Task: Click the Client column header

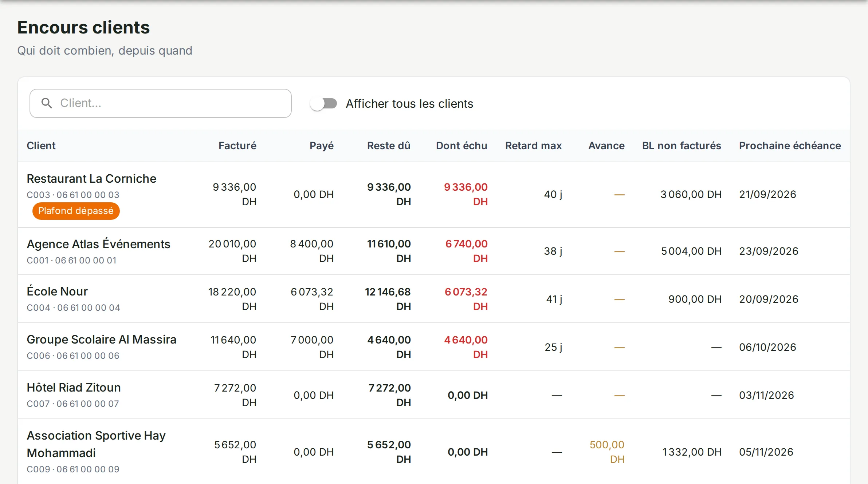Action: pyautogui.click(x=41, y=146)
